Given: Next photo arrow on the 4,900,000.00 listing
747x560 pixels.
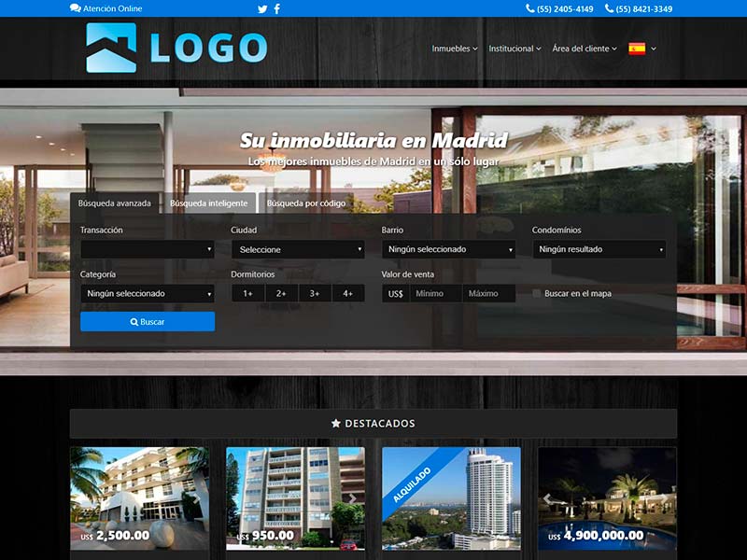Looking at the screenshot, I should 665,498.
